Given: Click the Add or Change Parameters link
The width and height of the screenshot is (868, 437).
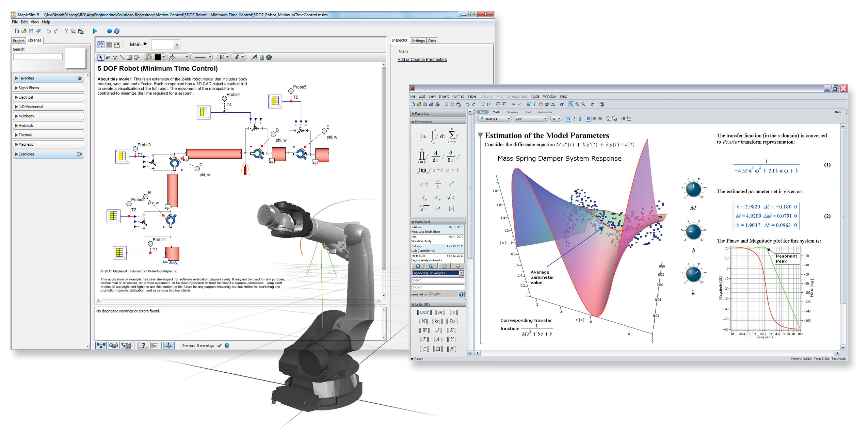Looking at the screenshot, I should (x=422, y=60).
